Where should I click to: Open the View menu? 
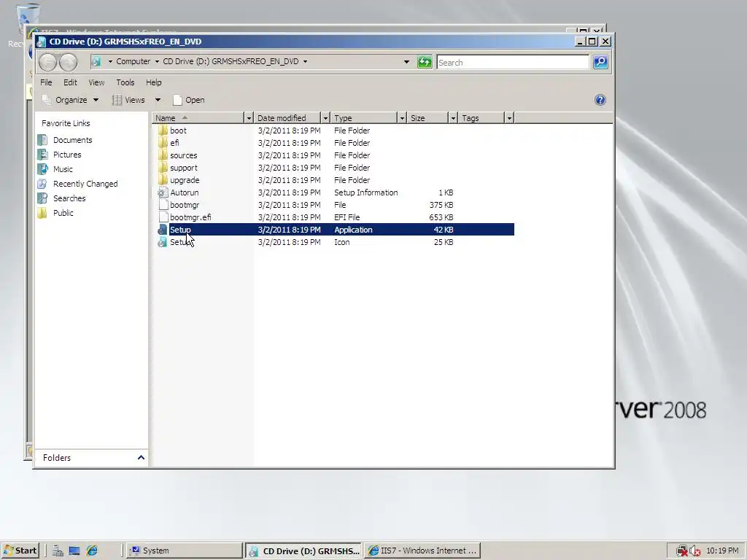coord(96,82)
